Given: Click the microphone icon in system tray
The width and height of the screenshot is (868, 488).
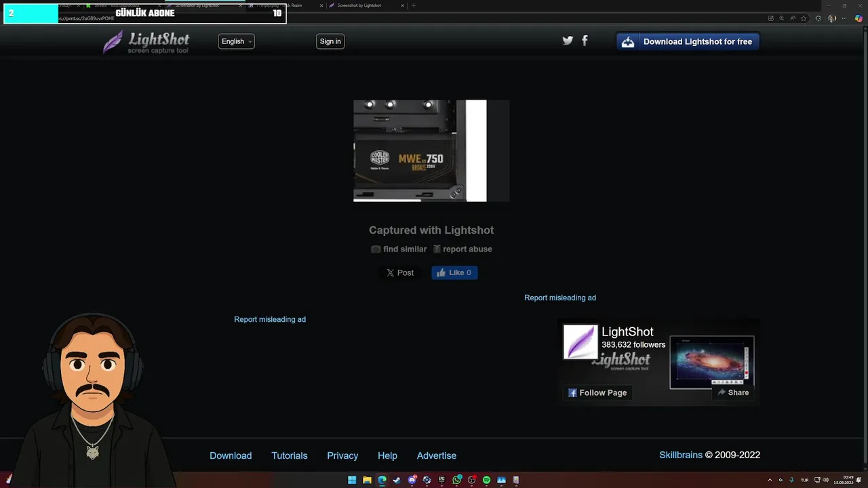Looking at the screenshot, I should pyautogui.click(x=791, y=480).
